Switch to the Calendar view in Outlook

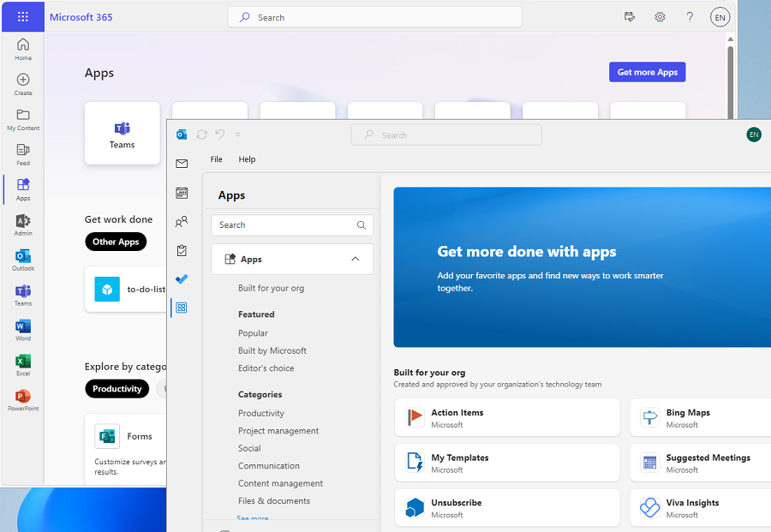pyautogui.click(x=182, y=193)
